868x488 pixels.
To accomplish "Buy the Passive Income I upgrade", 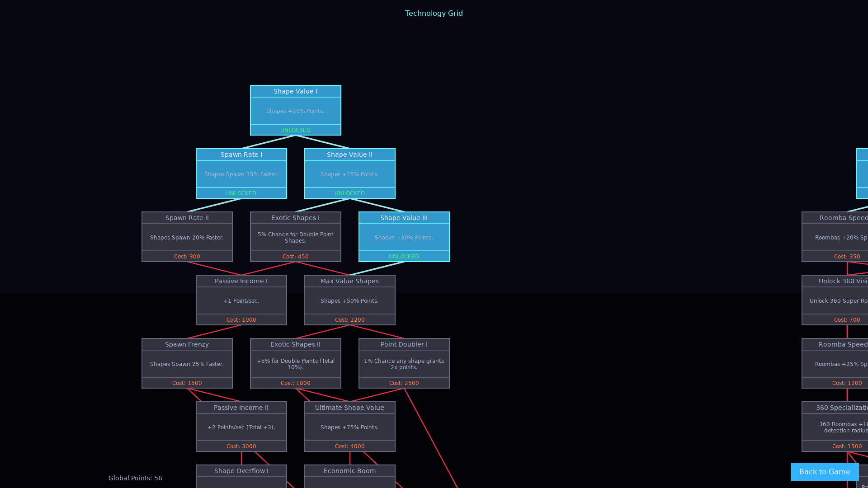I will coord(241,300).
